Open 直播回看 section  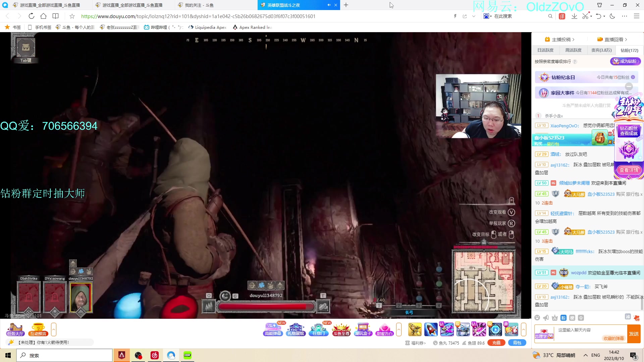(x=612, y=39)
